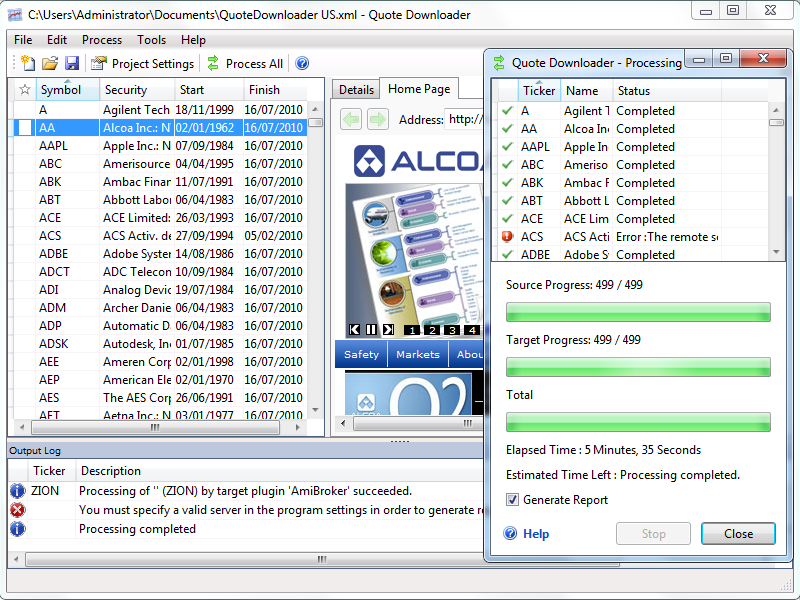Toggle the Generate Report checkbox

coord(513,500)
